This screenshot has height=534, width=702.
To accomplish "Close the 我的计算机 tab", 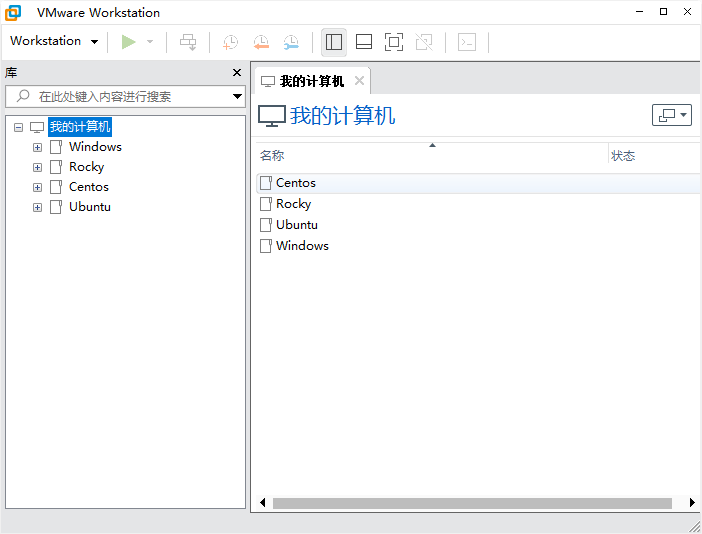I will [x=359, y=81].
